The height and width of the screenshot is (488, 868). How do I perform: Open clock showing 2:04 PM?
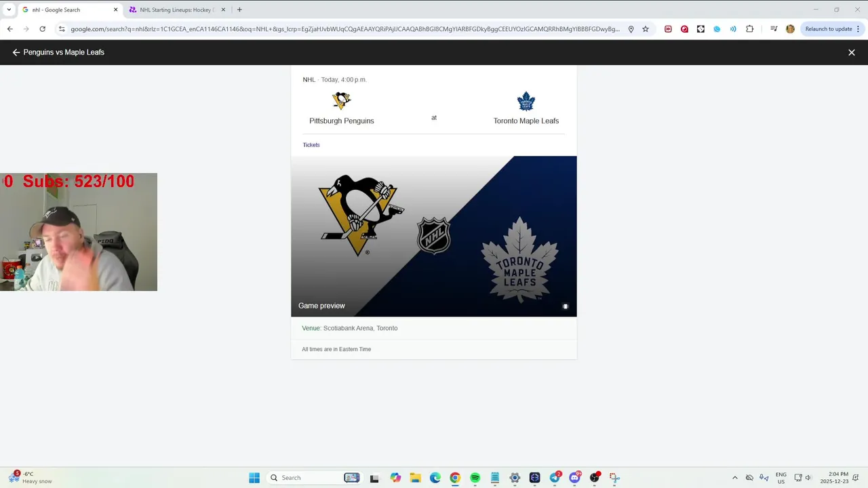coord(834,478)
